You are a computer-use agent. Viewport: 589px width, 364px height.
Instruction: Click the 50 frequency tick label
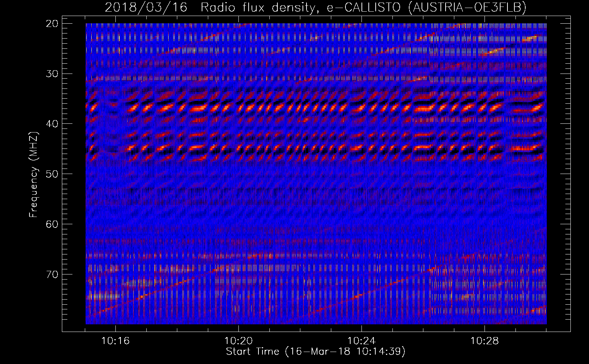tap(52, 174)
